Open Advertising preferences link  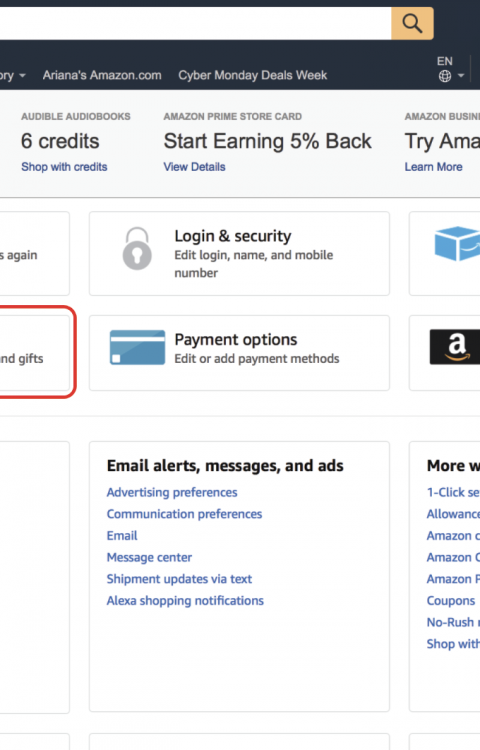[x=172, y=492]
